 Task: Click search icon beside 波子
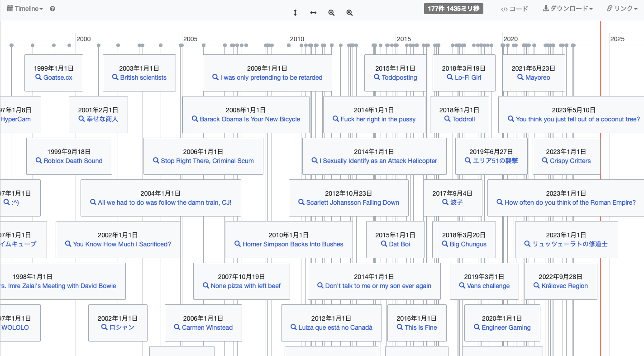[x=445, y=202]
